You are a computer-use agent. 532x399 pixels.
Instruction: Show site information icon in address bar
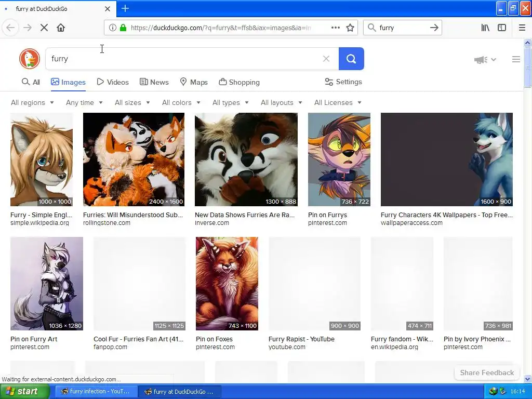pyautogui.click(x=113, y=28)
